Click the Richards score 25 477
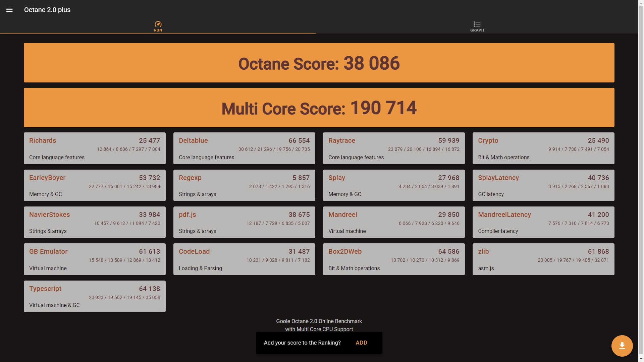Screen dimensions: 644x362 point(150,140)
